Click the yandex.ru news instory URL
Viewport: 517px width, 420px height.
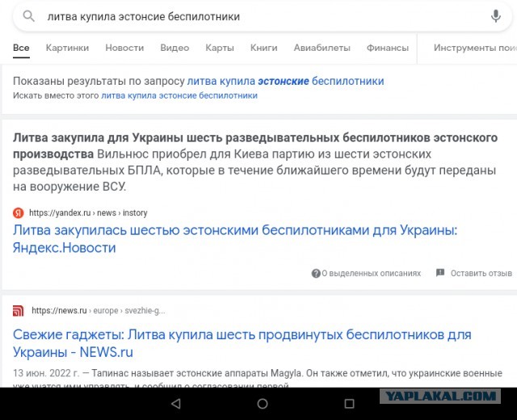88,213
